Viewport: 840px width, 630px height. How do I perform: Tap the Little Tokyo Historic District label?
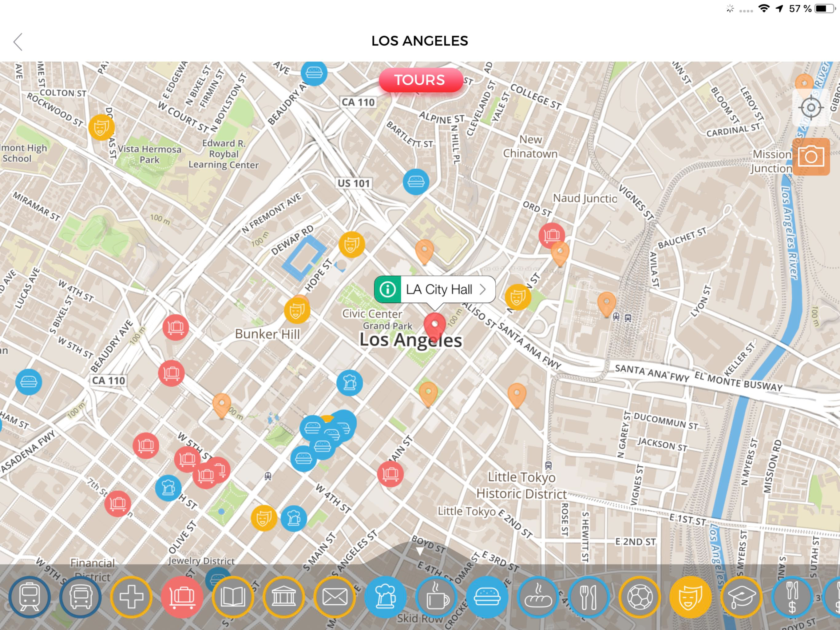pyautogui.click(x=521, y=485)
